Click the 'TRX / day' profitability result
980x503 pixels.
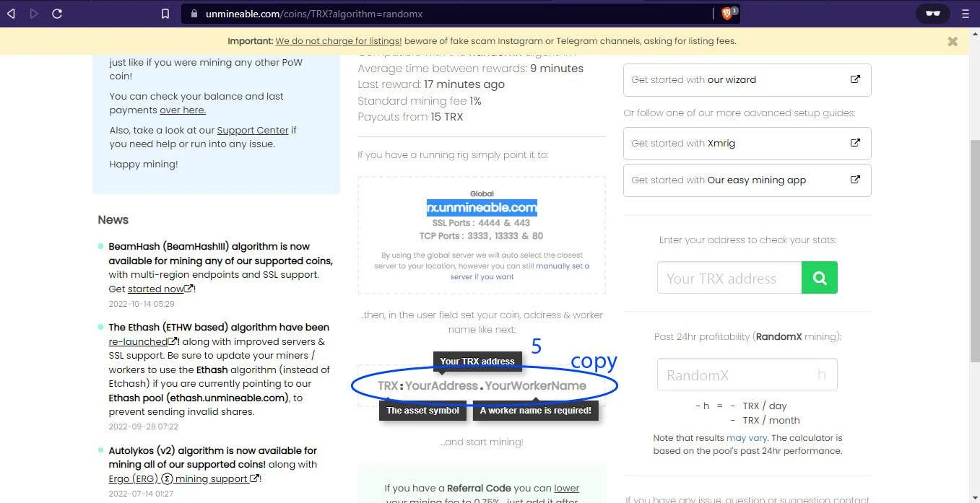tap(765, 406)
